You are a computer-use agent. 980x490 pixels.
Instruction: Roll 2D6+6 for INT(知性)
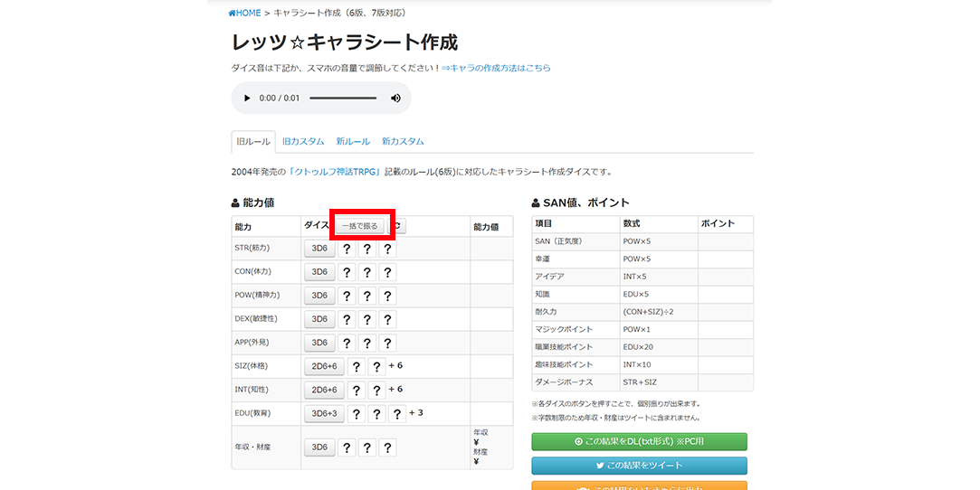pos(324,391)
